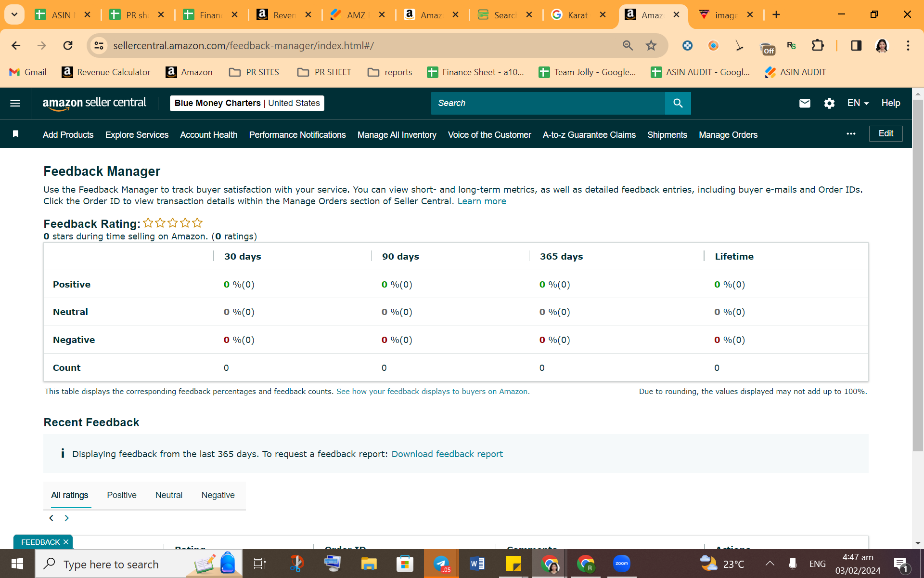Open A-to-z Guarantee Claims

click(589, 135)
